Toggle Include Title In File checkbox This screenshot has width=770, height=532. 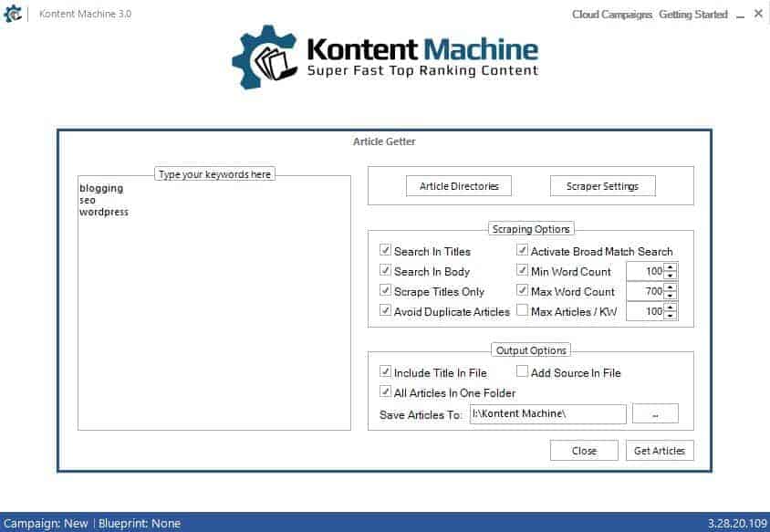point(386,372)
